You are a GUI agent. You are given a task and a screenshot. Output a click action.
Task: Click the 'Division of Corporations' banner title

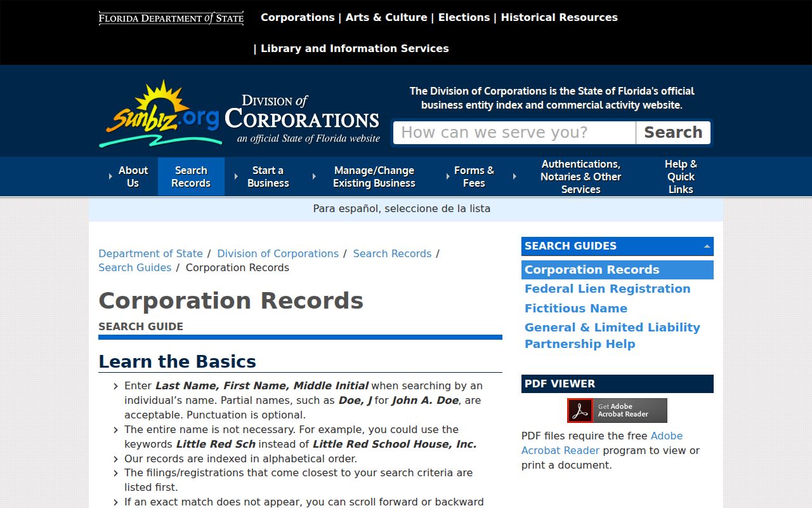(302, 119)
